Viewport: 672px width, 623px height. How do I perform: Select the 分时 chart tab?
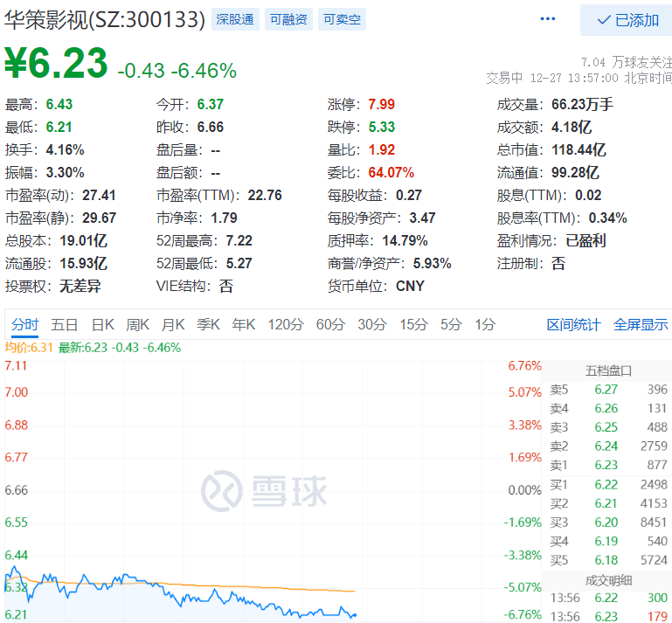click(24, 324)
